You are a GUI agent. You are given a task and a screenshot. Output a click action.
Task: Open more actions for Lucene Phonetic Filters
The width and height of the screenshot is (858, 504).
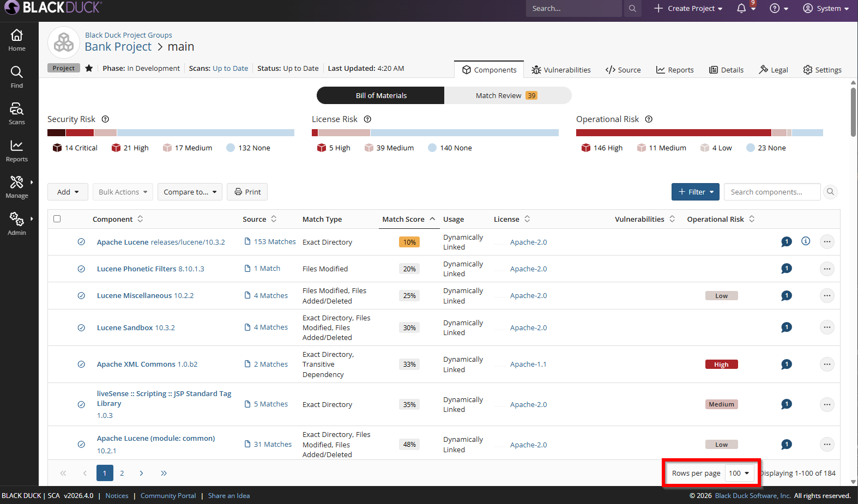point(827,269)
